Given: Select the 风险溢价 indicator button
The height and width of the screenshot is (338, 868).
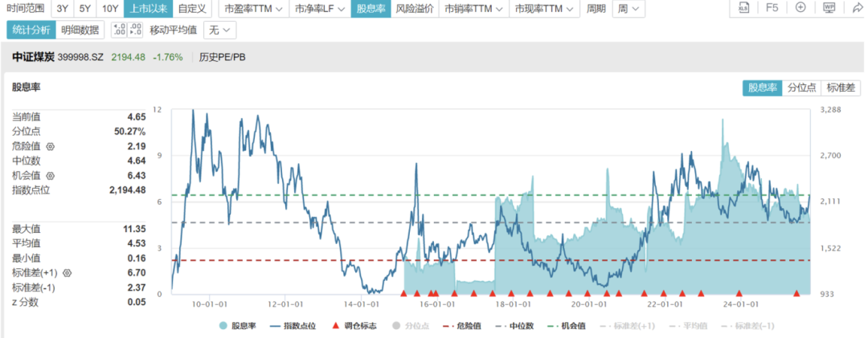Looking at the screenshot, I should coord(415,9).
